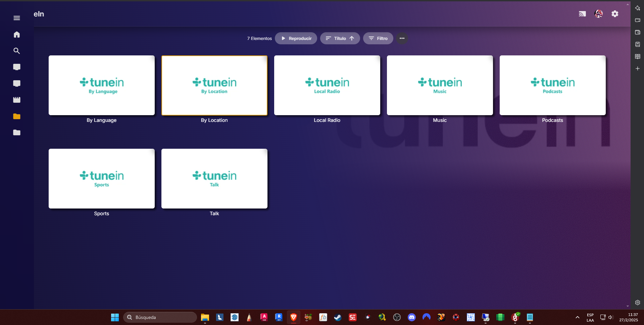Go to Home in the sidebar

[x=17, y=35]
